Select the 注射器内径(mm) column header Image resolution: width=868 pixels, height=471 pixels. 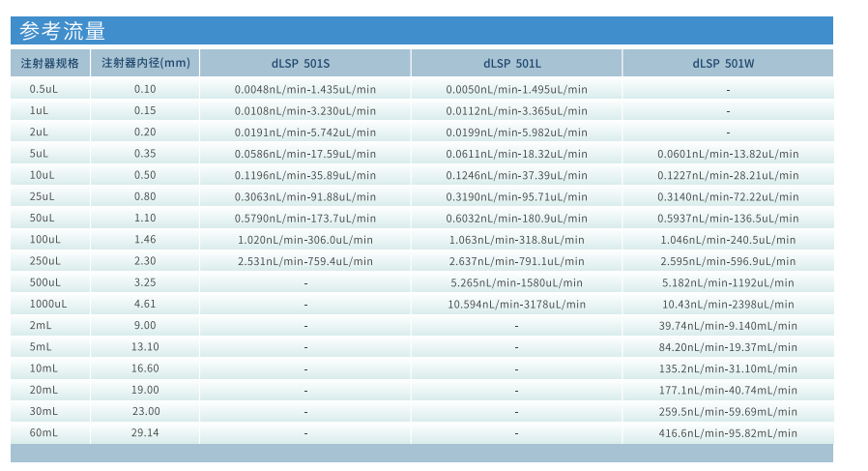click(x=146, y=64)
